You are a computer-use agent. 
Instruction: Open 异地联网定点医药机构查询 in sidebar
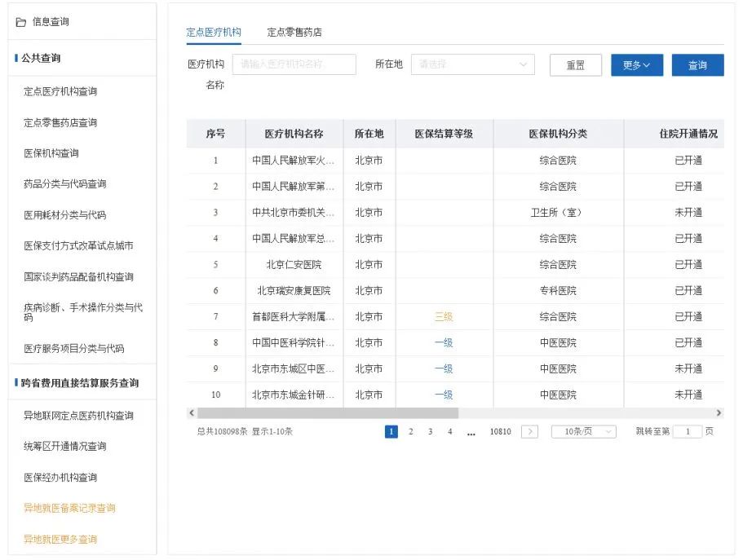[x=78, y=416]
